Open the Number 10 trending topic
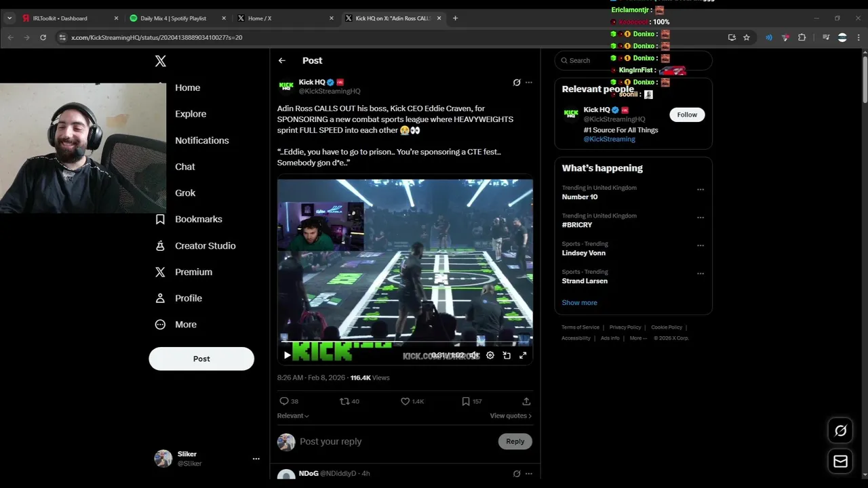 pos(580,197)
